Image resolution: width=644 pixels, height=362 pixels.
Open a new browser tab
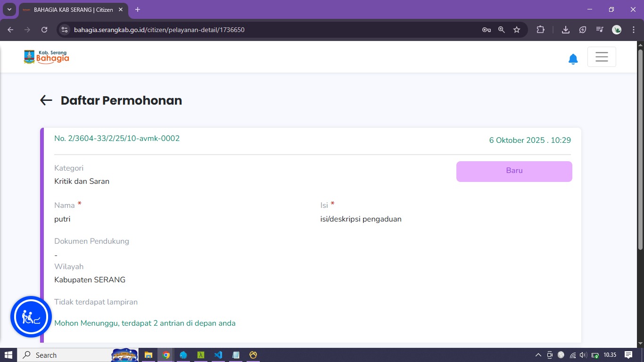click(x=138, y=9)
